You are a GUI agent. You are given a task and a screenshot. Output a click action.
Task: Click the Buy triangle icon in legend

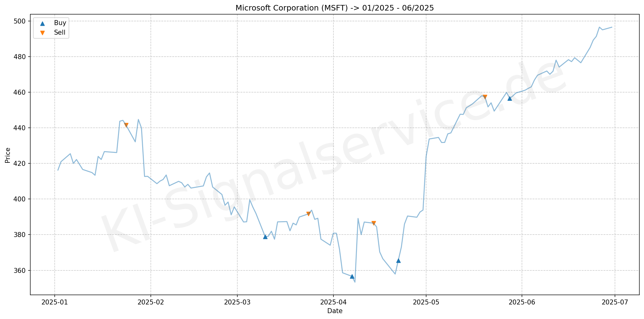pyautogui.click(x=43, y=23)
